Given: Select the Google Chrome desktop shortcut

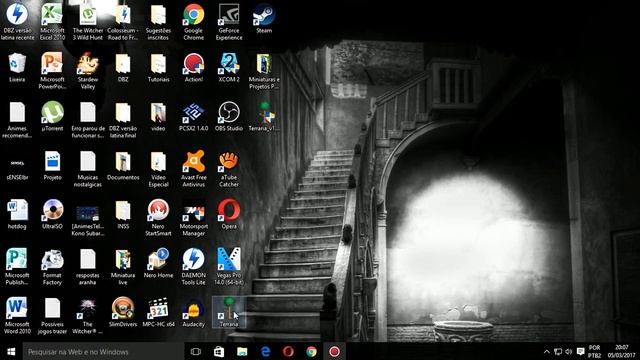Looking at the screenshot, I should click(x=193, y=22).
